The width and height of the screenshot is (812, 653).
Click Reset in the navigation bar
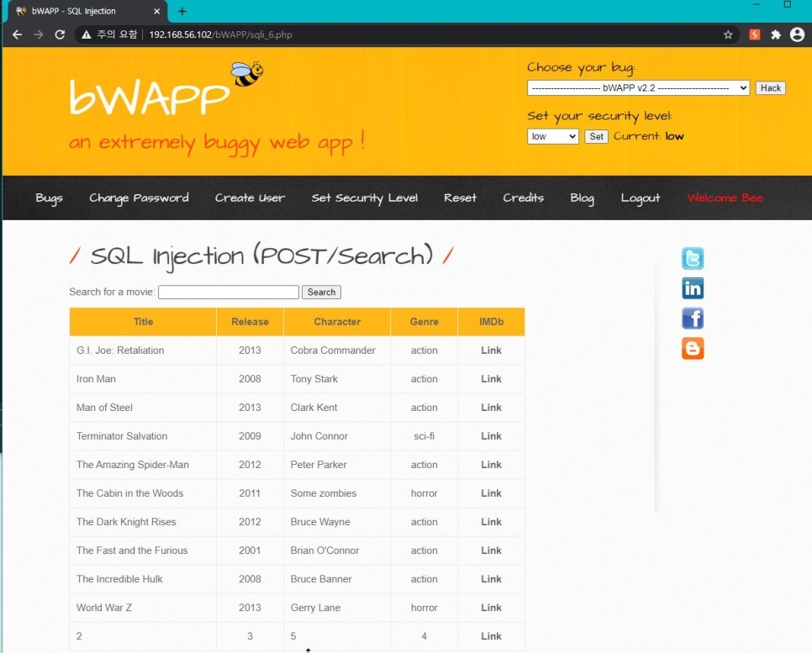[x=460, y=197]
